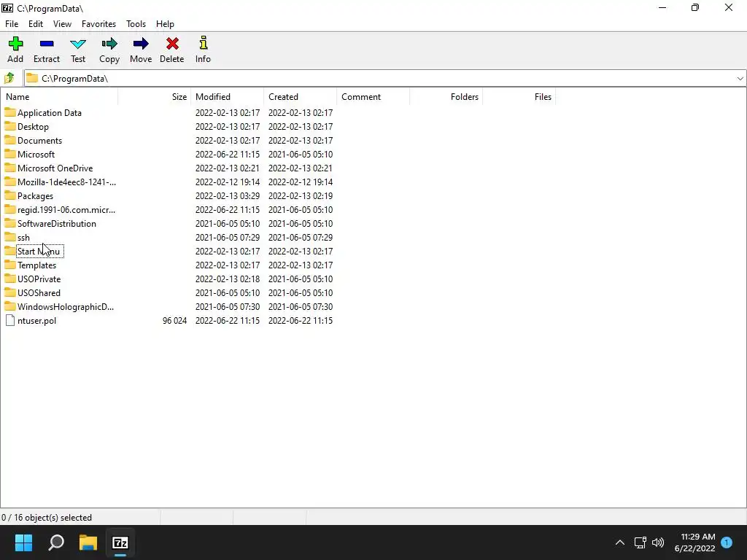Select the Application Data folder icon

click(x=10, y=112)
